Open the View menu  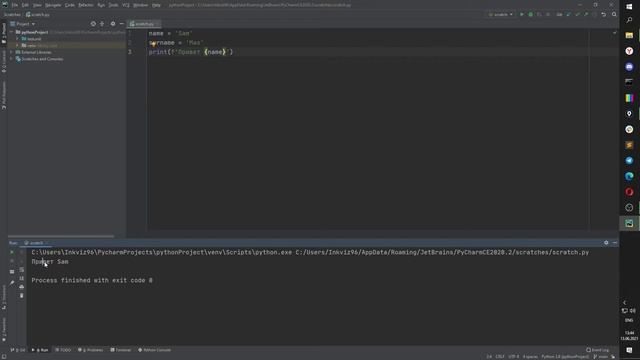click(37, 5)
